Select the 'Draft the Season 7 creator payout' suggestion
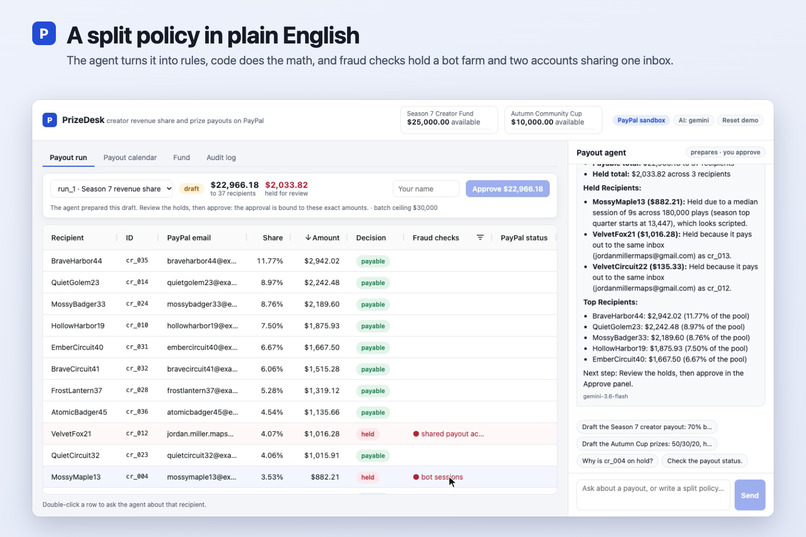Screen dimensions: 806x537 click(647, 427)
